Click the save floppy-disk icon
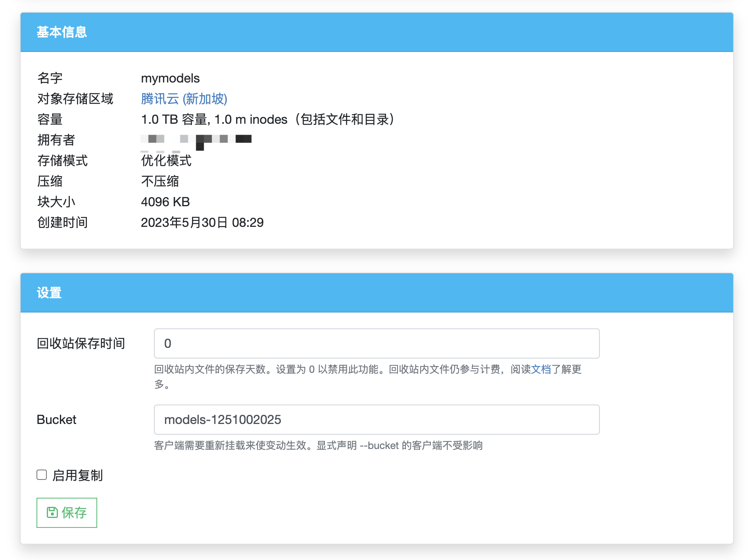This screenshot has height=560, width=753. [52, 512]
